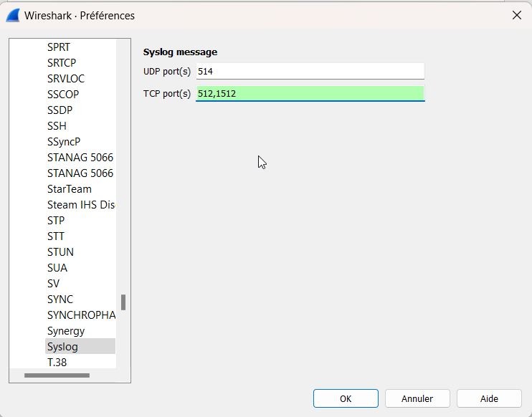Choose STT from protocol list
Screen dimensions: 532x417
point(56,236)
